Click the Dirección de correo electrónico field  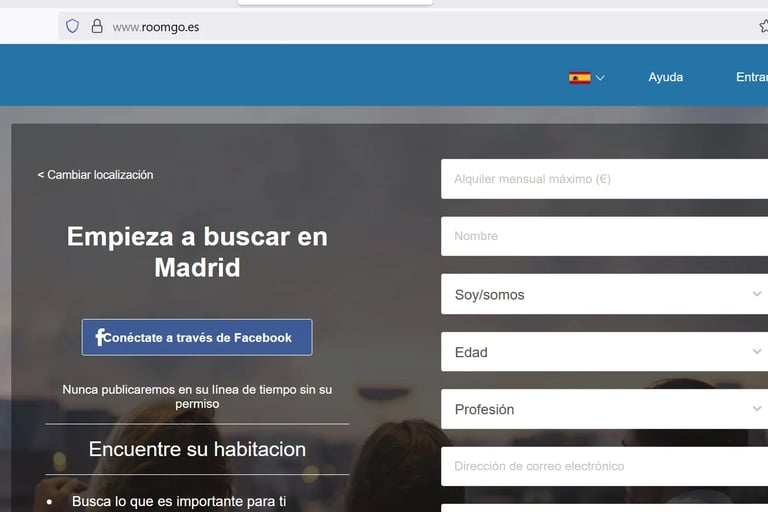pyautogui.click(x=604, y=466)
